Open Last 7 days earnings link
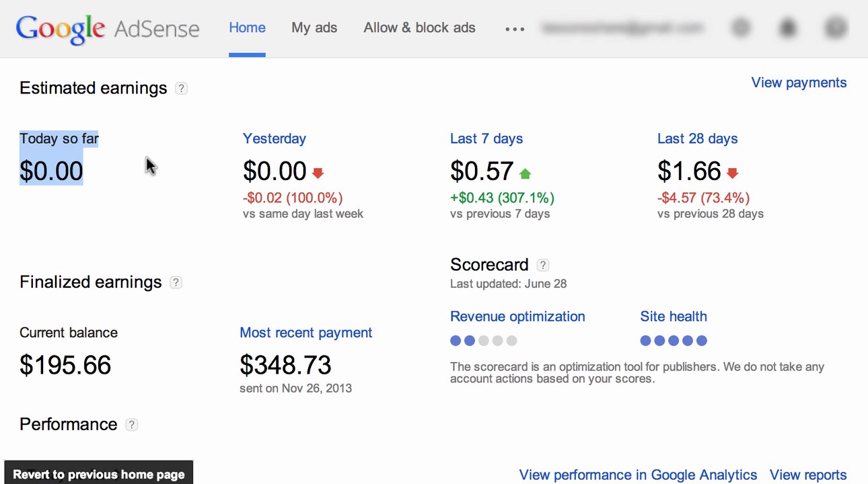868x484 pixels. pos(486,138)
